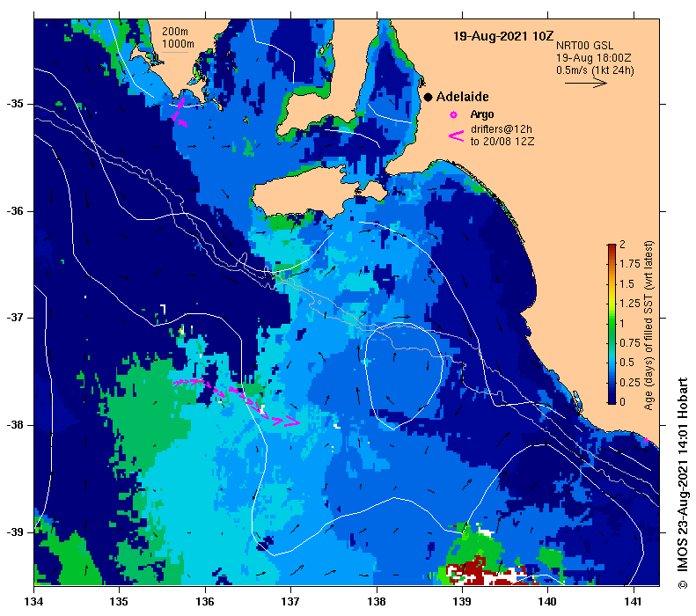
Task: Click the -37 latitude axis label
Action: pos(15,319)
